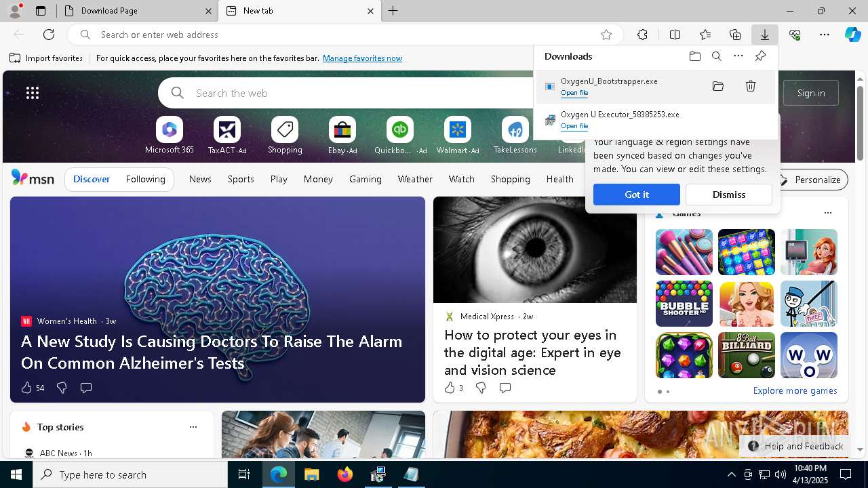The width and height of the screenshot is (868, 488).
Task: Open the MSN apps grid icon
Action: click(x=33, y=93)
